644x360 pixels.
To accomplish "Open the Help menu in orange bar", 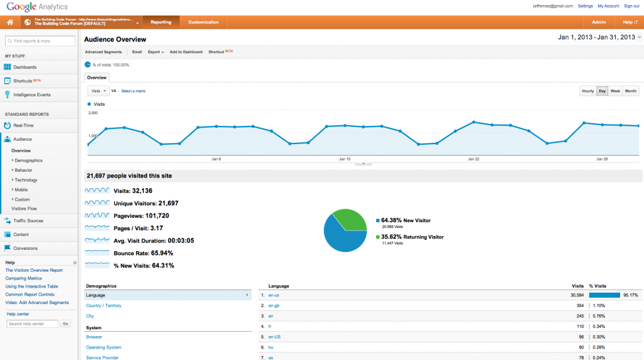I will coord(630,22).
